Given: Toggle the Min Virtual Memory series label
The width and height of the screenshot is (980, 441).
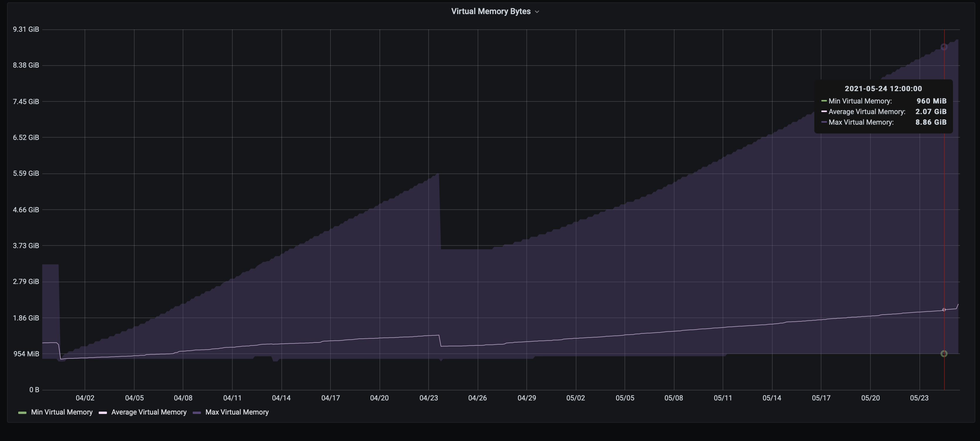Looking at the screenshot, I should point(62,412).
